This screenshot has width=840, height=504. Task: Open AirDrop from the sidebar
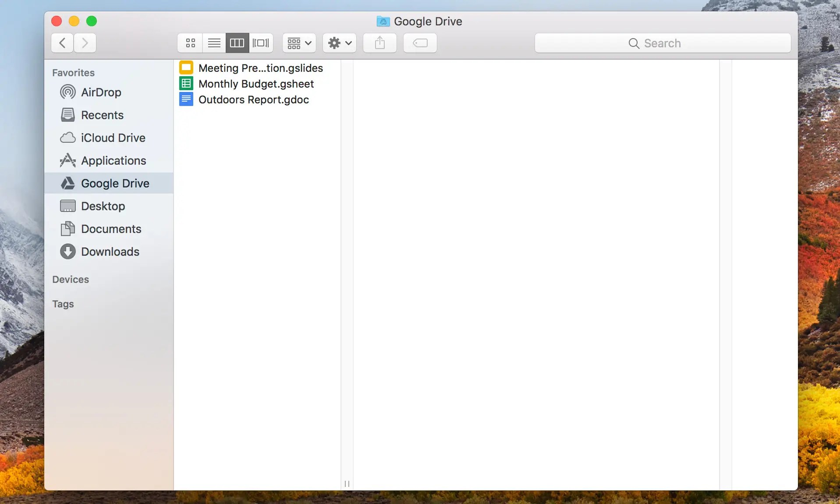(109, 92)
